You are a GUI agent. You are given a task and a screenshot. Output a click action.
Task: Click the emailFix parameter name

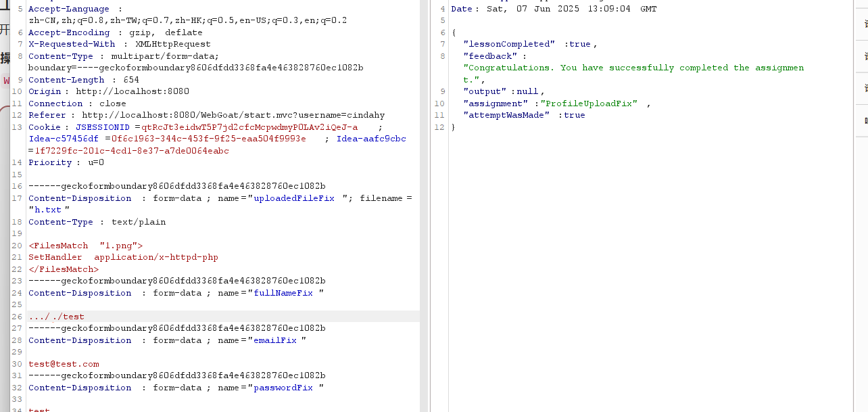(275, 340)
